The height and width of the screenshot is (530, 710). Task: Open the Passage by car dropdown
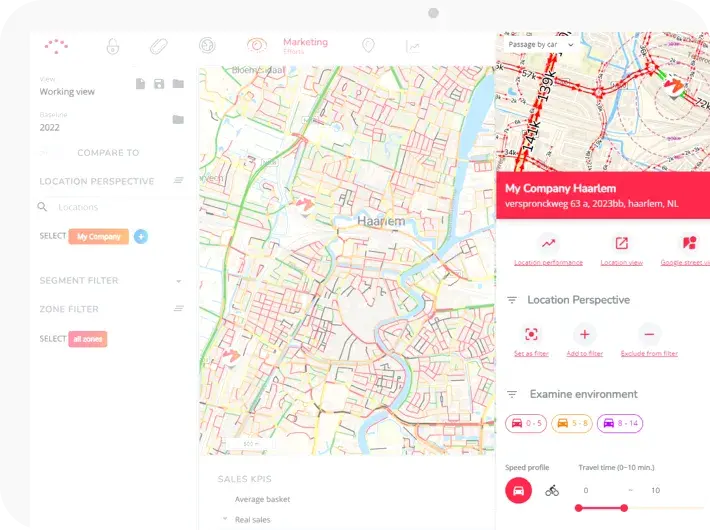(x=540, y=45)
